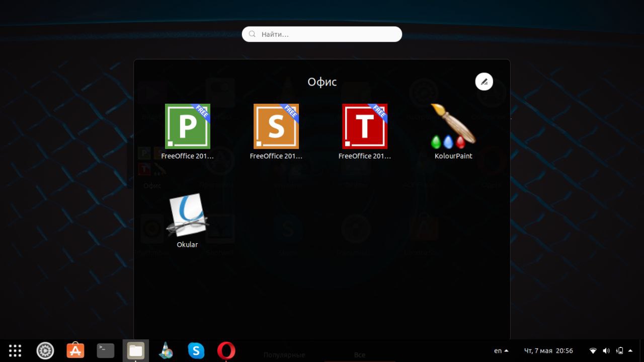This screenshot has width=644, height=362.
Task: Open Skype from the taskbar
Action: 196,350
